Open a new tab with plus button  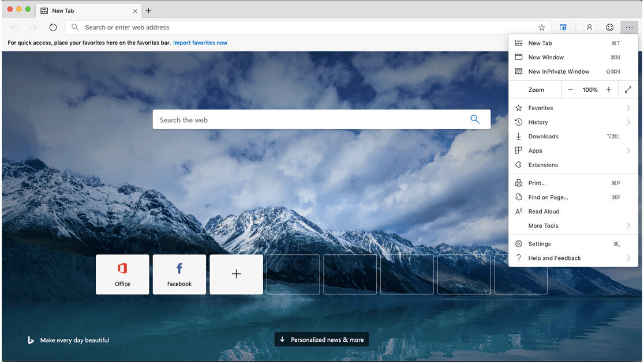148,10
